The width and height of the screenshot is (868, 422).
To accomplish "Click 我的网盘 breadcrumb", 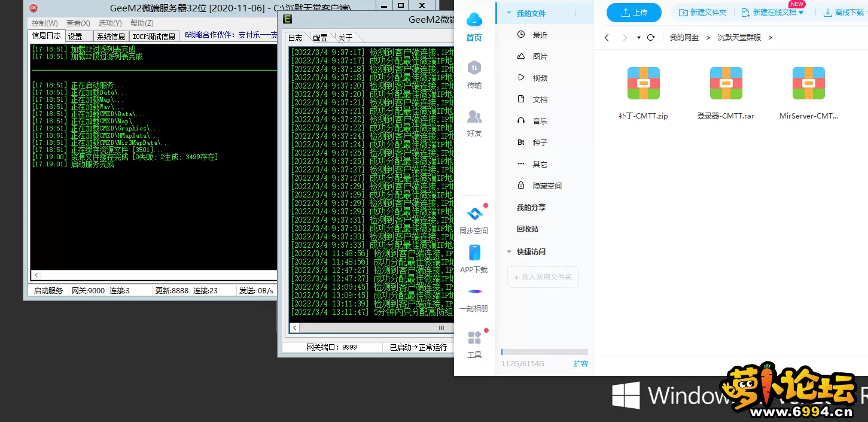I will (x=684, y=37).
